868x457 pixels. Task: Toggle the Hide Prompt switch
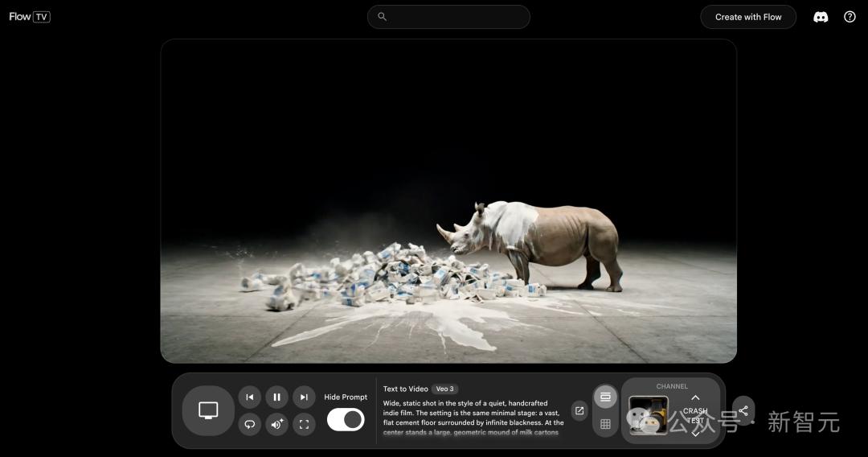point(346,420)
